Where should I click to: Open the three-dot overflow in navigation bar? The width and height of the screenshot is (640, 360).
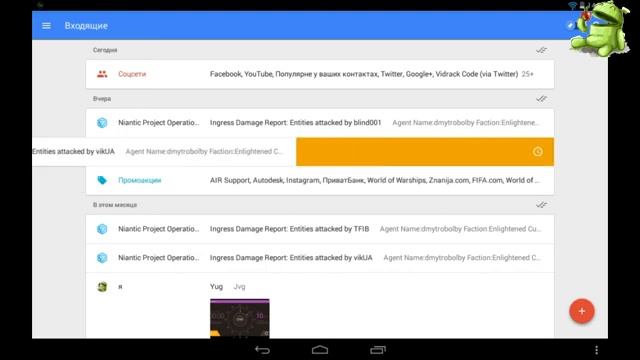tap(596, 350)
